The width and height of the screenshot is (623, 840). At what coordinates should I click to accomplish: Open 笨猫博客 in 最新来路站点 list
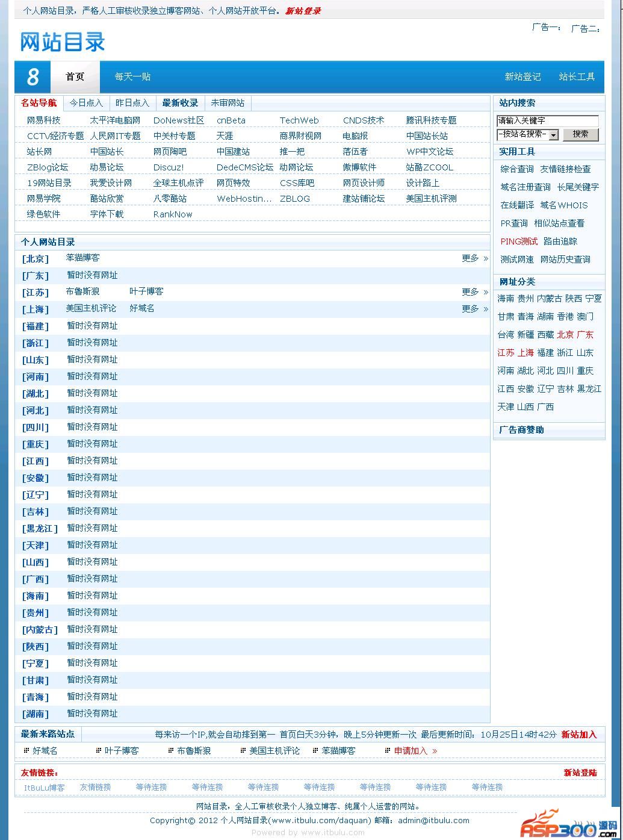(338, 751)
